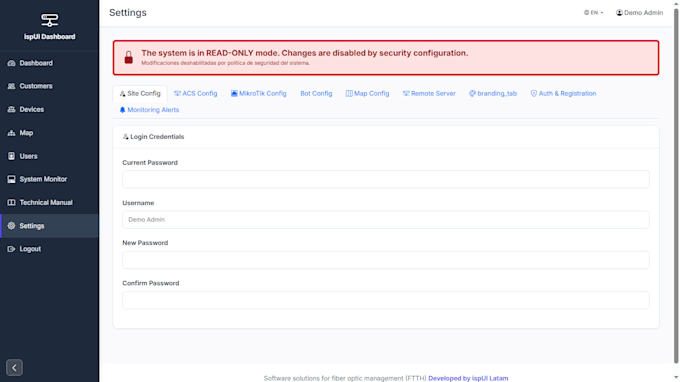
Task: Open the Demo Admin account menu
Action: (x=639, y=13)
